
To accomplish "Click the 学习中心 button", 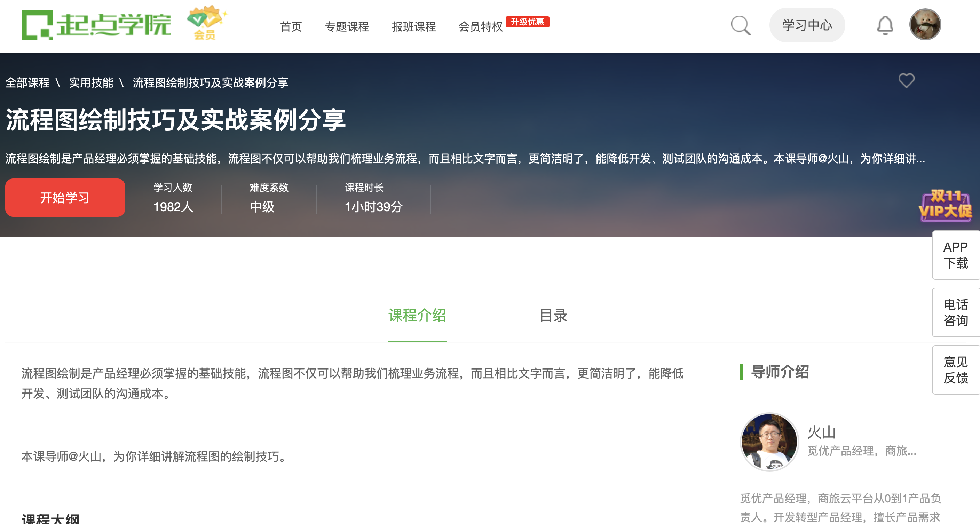I will [807, 25].
